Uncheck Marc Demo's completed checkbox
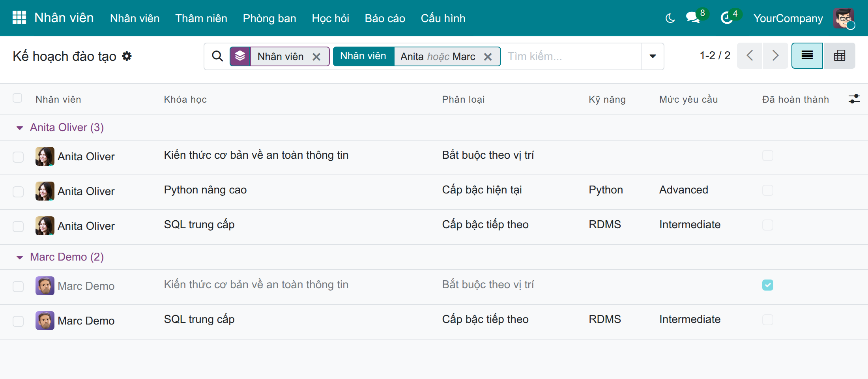 (768, 285)
